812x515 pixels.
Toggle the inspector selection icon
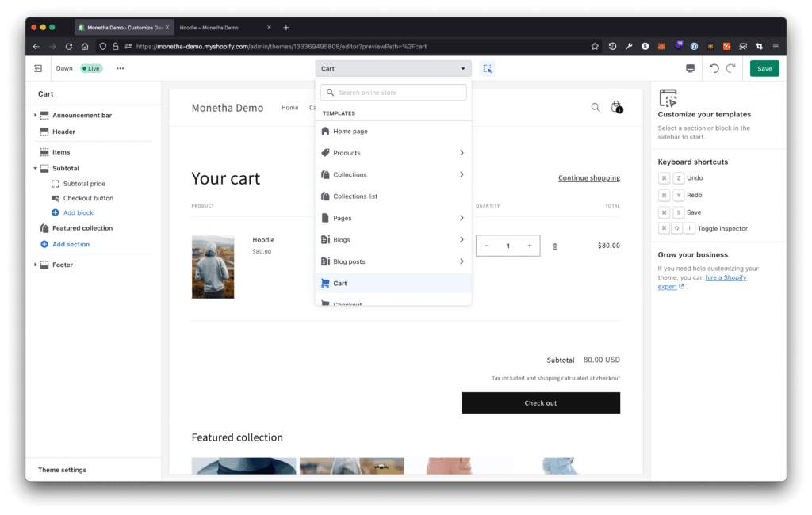[488, 68]
